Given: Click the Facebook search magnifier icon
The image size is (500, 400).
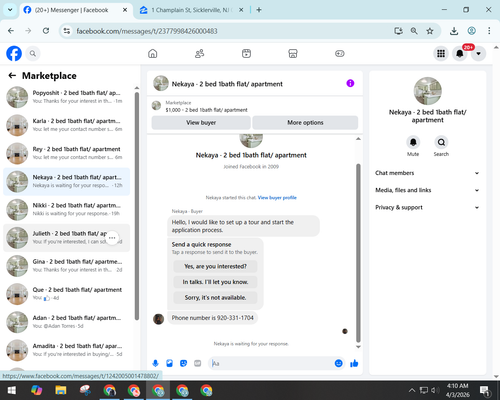Looking at the screenshot, I should click(33, 53).
